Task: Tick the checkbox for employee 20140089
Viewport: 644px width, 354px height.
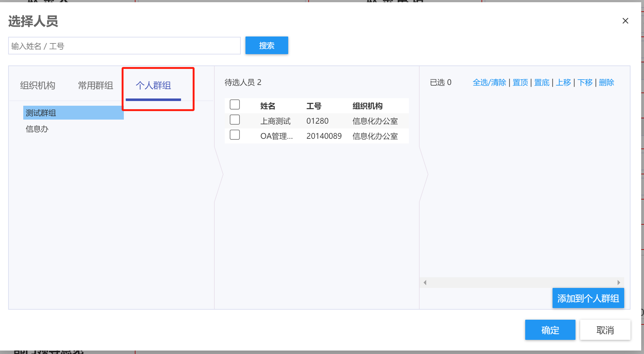Action: (234, 135)
